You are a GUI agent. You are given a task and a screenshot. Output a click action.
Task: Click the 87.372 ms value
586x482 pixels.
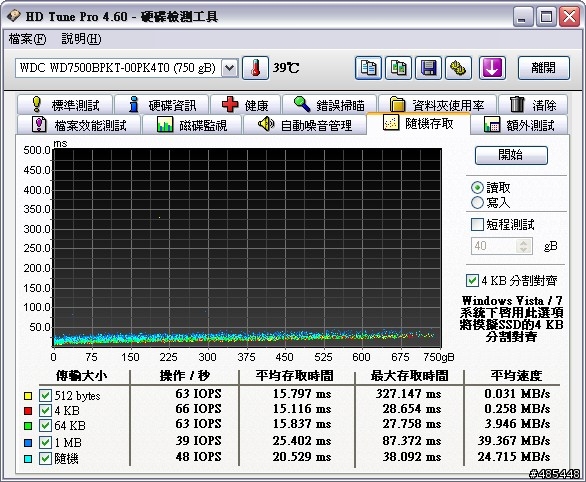411,441
